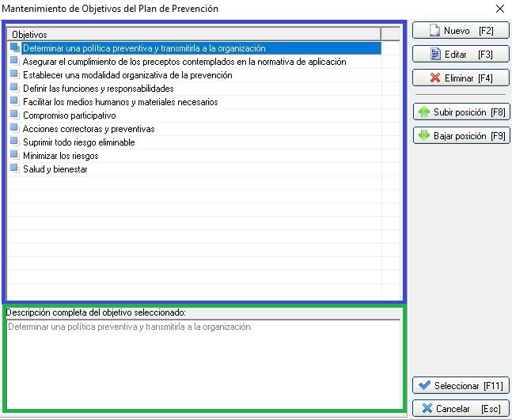Close the Mantenimiento de Objetivos window
Image resolution: width=512 pixels, height=420 pixels.
[x=499, y=9]
